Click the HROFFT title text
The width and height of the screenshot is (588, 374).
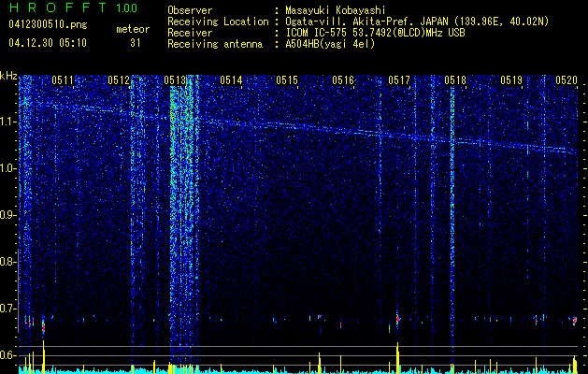pyautogui.click(x=58, y=7)
